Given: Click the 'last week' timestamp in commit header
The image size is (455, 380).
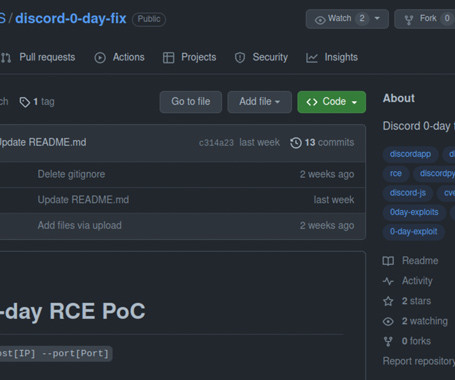Looking at the screenshot, I should tap(259, 143).
